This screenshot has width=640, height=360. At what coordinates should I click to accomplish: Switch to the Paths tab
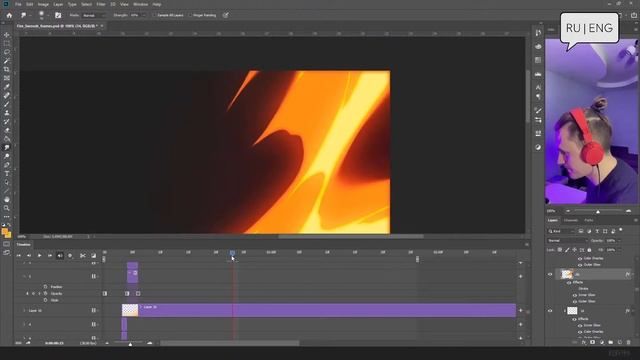click(x=589, y=220)
